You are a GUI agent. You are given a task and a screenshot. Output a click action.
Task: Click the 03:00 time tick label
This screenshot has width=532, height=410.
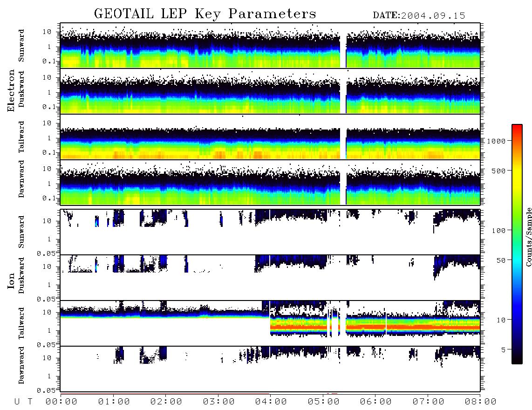click(x=219, y=402)
